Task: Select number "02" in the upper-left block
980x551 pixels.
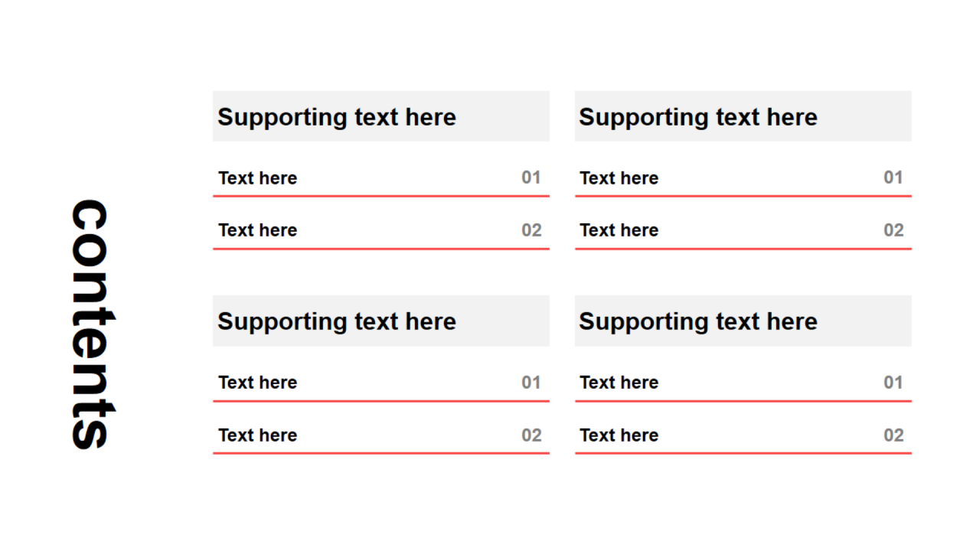Action: [531, 230]
